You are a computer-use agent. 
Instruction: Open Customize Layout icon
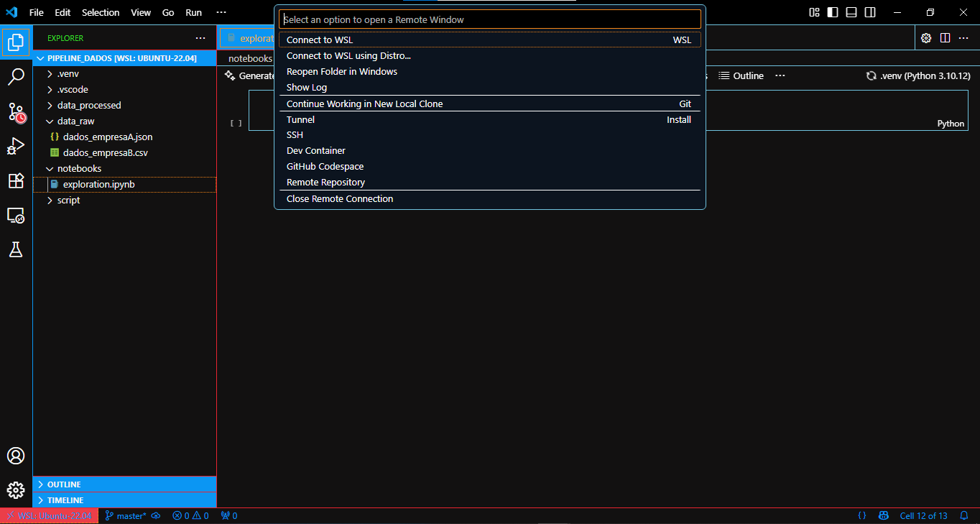click(814, 12)
